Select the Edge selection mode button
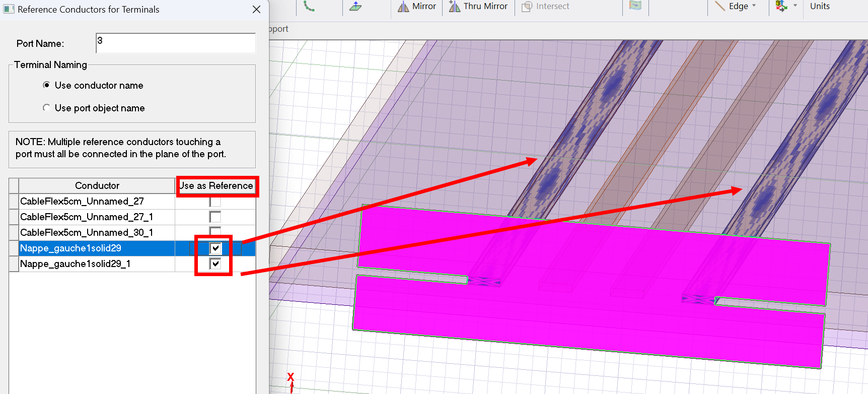This screenshot has width=868, height=394. click(732, 7)
